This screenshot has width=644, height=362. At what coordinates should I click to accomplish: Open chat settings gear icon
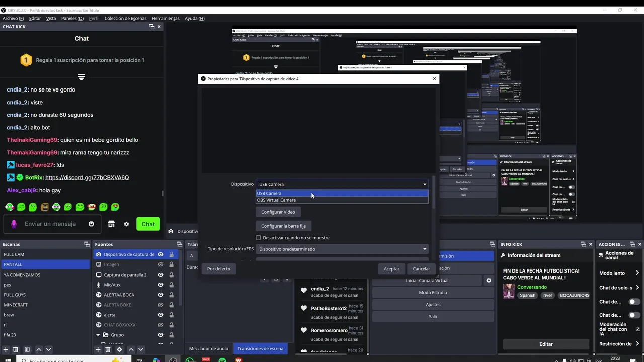coord(126,224)
